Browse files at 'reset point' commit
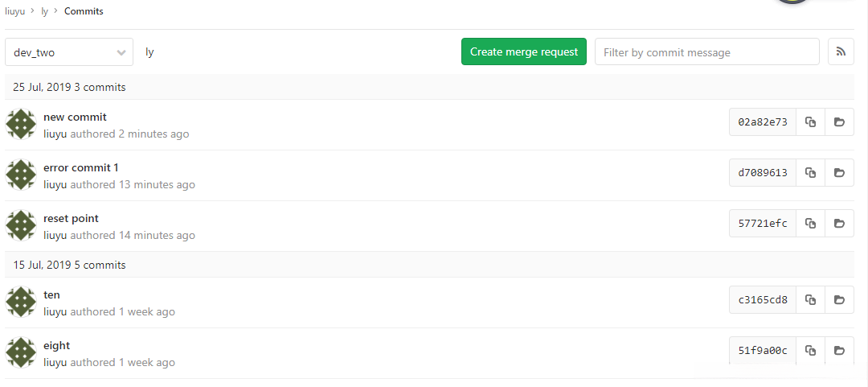This screenshot has height=387, width=868. tap(839, 224)
